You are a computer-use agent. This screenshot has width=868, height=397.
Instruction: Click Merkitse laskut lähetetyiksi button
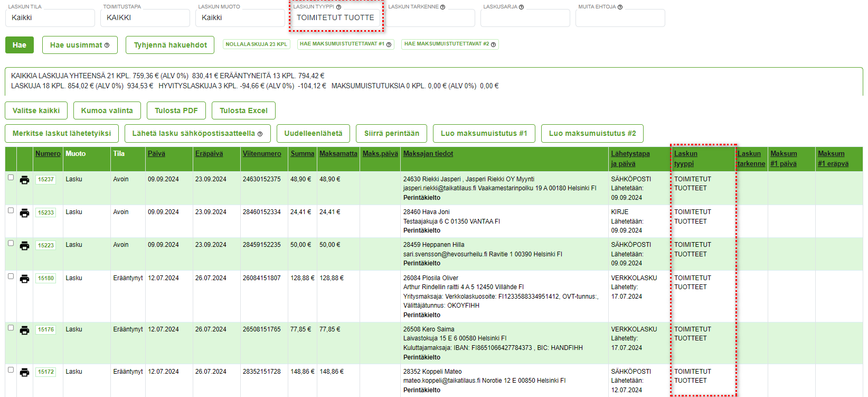[62, 133]
